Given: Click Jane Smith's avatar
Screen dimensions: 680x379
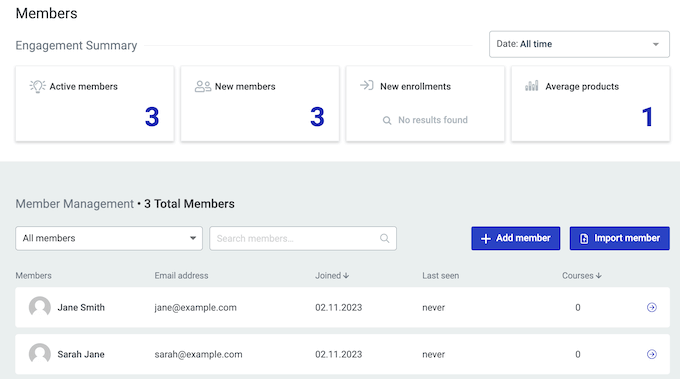Looking at the screenshot, I should tap(40, 307).
